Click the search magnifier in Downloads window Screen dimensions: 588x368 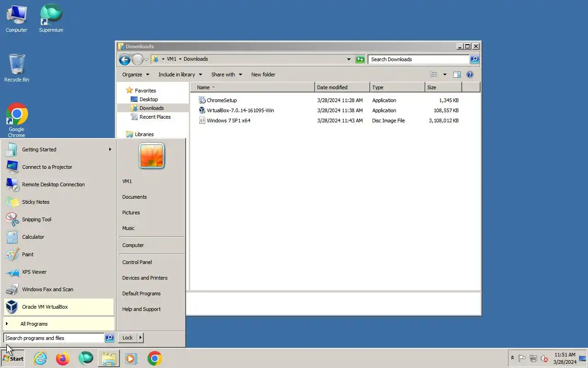coord(475,59)
